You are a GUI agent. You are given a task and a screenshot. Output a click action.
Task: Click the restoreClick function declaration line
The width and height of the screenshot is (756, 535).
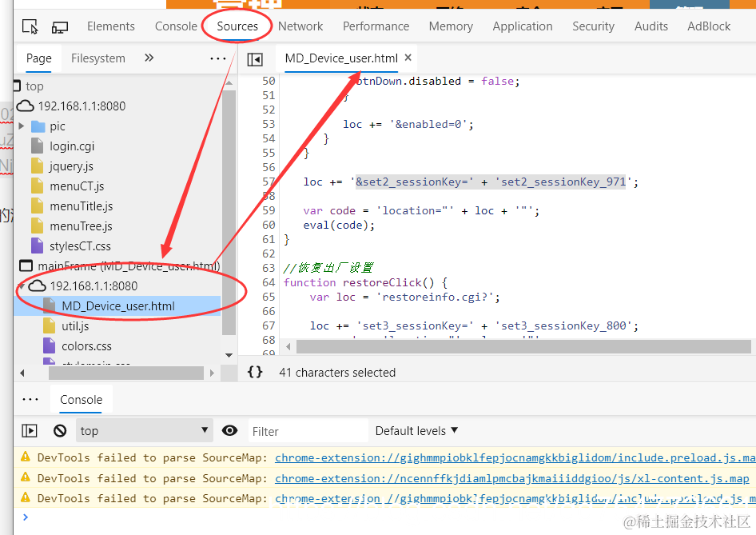(x=365, y=283)
